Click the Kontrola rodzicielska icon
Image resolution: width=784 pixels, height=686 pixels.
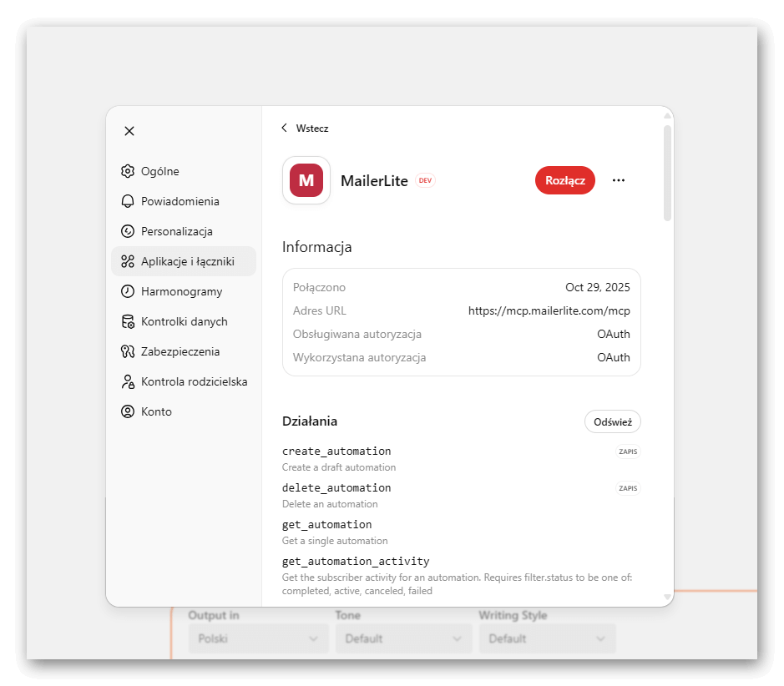(x=128, y=381)
